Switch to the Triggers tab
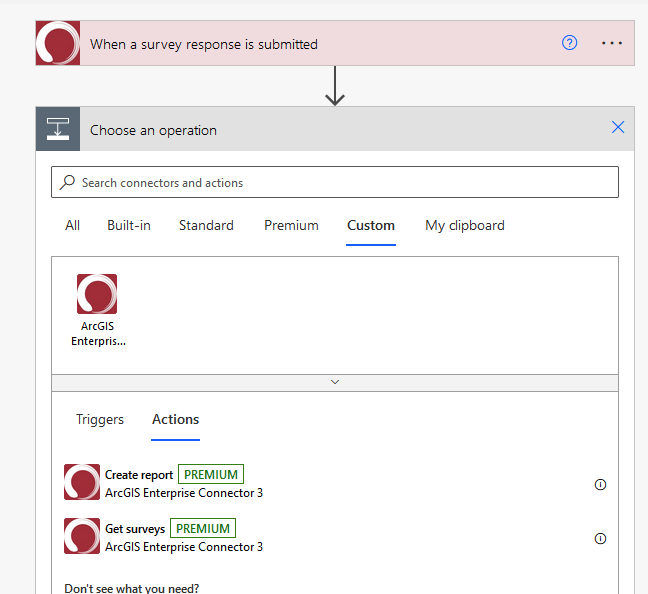Screen dimensions: 648x594 coord(100,419)
